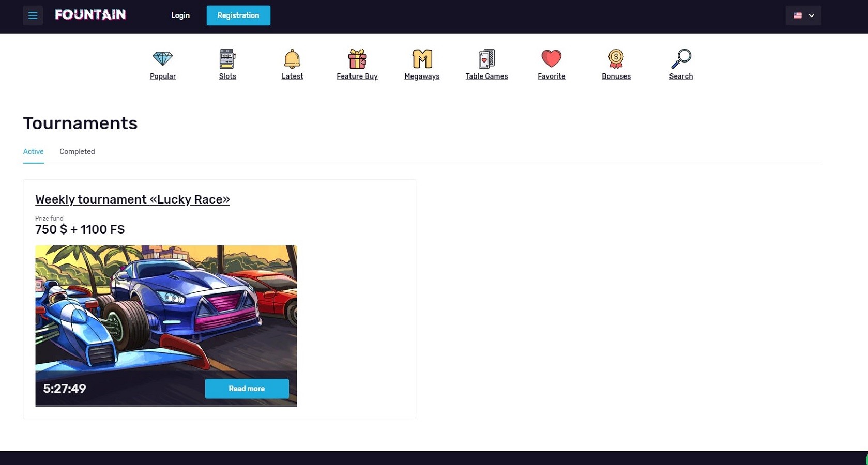This screenshot has height=465, width=868.
Task: Click the Feature Buy gift icon
Action: [357, 58]
